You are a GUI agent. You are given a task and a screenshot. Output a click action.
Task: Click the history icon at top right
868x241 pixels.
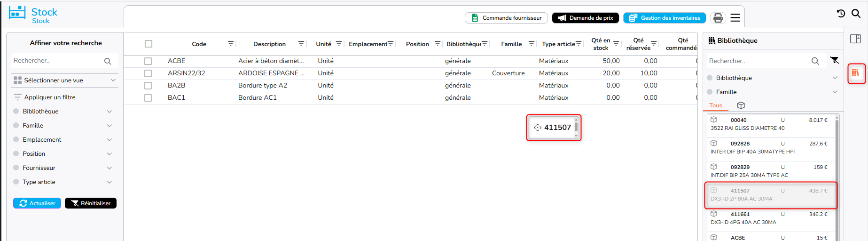pos(841,14)
